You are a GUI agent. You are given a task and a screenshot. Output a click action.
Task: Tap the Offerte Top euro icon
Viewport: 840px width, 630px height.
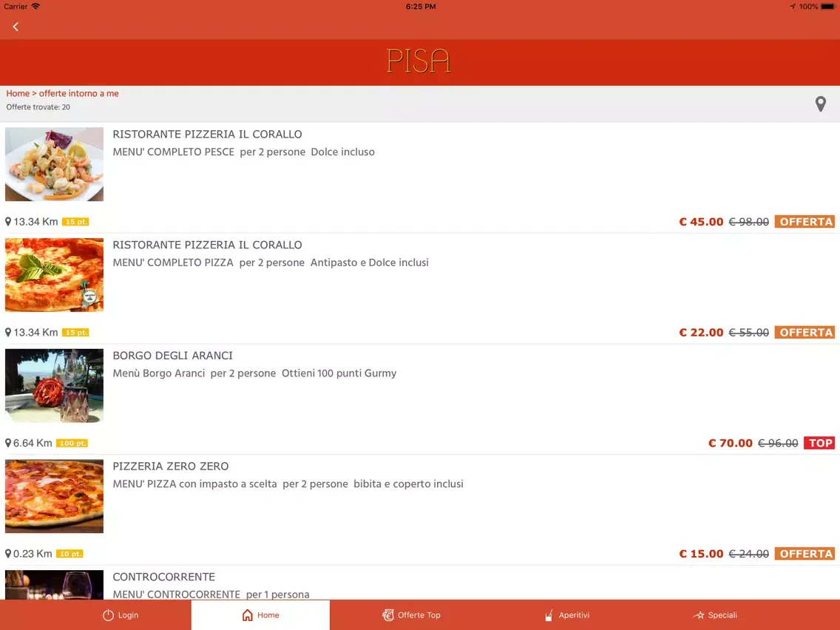tap(388, 615)
